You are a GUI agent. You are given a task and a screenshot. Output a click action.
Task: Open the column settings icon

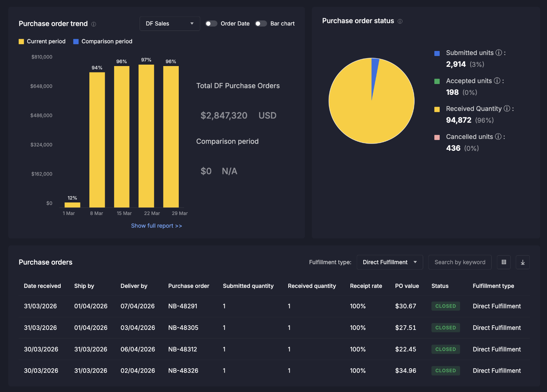pos(504,262)
